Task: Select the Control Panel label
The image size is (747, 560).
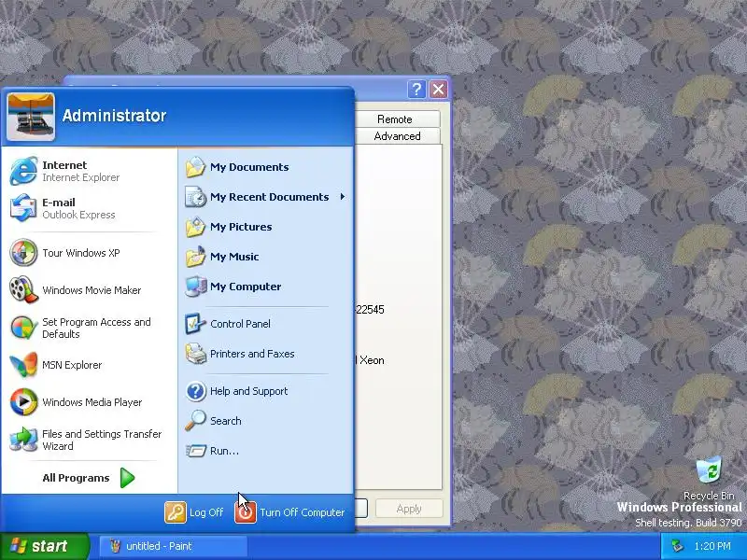Action: (x=240, y=324)
